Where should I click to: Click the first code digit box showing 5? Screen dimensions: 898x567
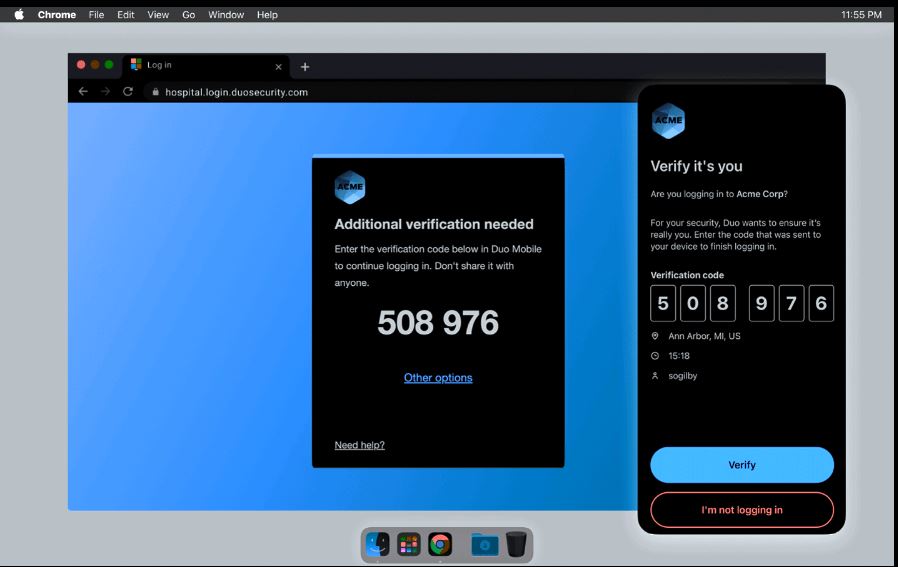coord(663,303)
